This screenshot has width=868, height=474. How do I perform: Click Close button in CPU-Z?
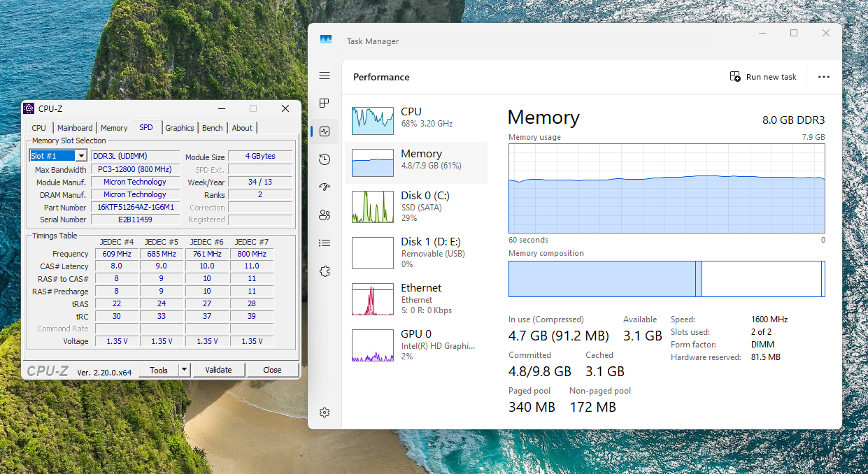tap(273, 370)
